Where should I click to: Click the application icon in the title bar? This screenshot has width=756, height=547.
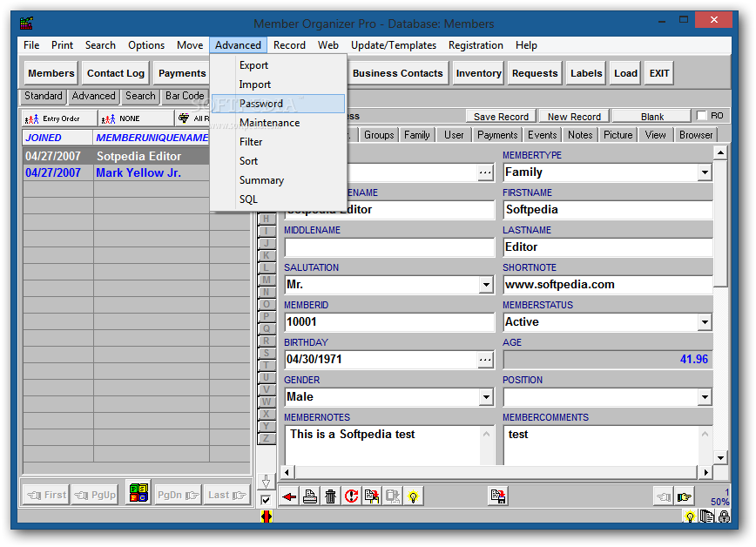tap(26, 23)
